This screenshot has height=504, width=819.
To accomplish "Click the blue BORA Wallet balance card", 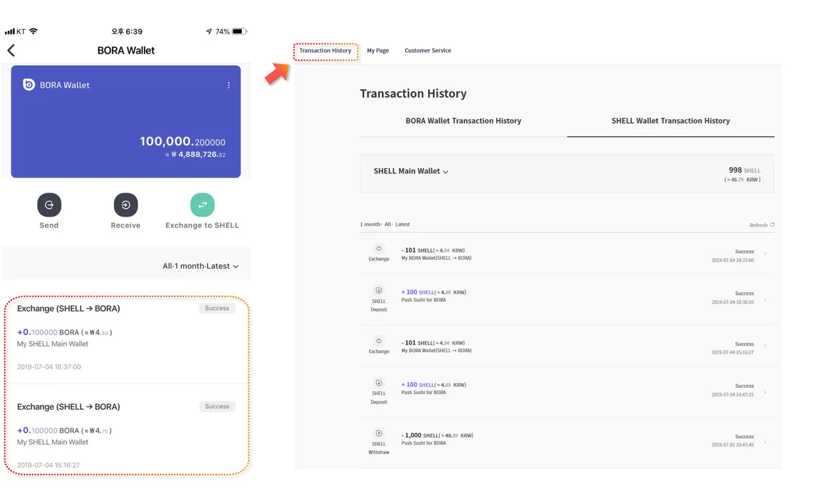I will click(x=126, y=122).
